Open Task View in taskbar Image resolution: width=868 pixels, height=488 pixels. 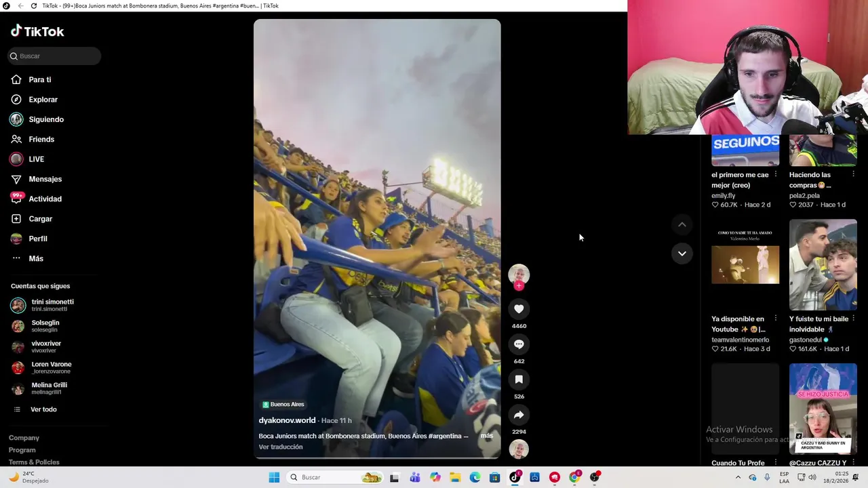coord(395,477)
